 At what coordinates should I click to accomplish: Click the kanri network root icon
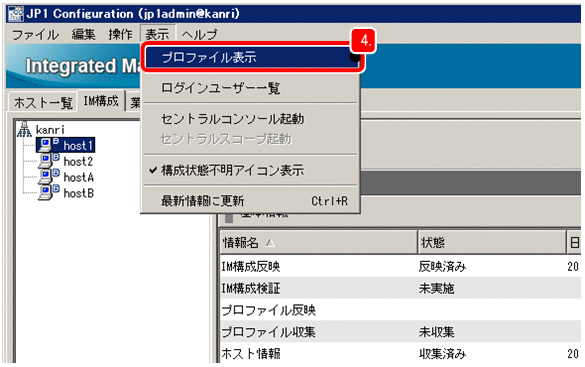(x=25, y=129)
